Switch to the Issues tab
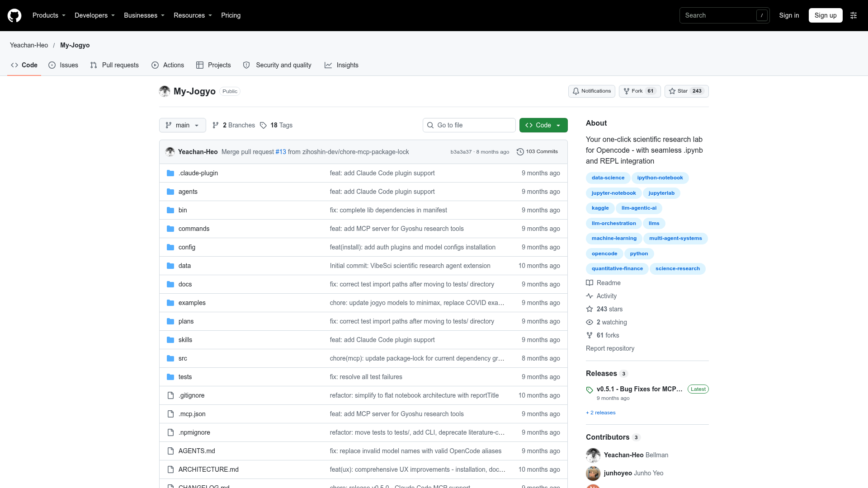 point(63,65)
